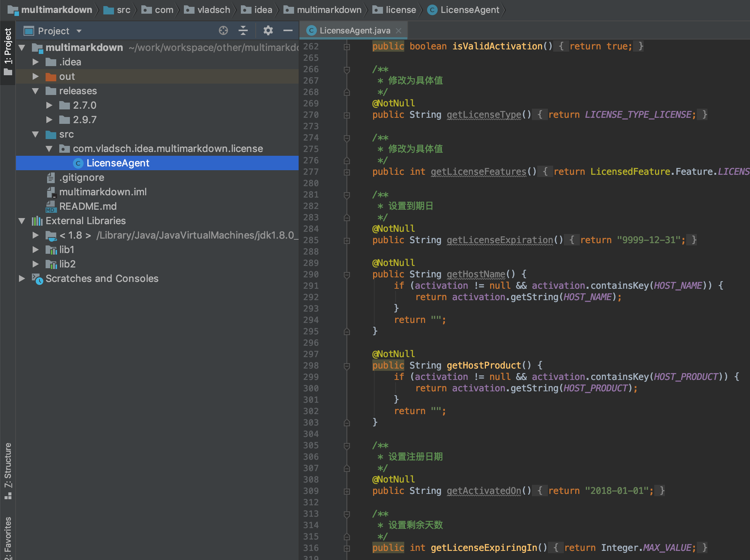Expand Scratches and Consoles

tap(22, 278)
